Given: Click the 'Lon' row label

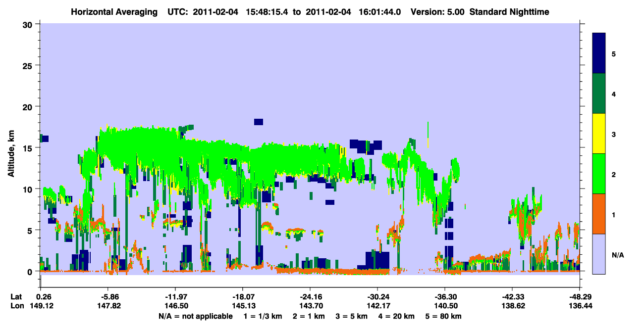Looking at the screenshot, I should tap(16, 306).
